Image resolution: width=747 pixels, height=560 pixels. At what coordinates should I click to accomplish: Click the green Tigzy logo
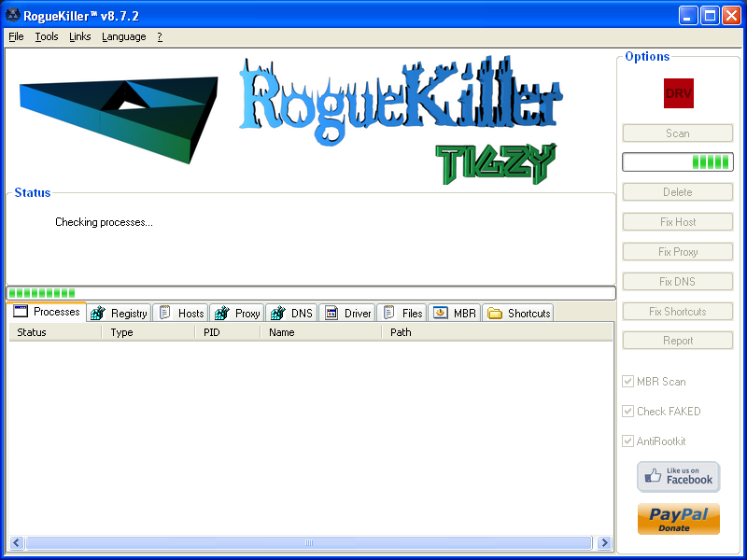tap(496, 164)
